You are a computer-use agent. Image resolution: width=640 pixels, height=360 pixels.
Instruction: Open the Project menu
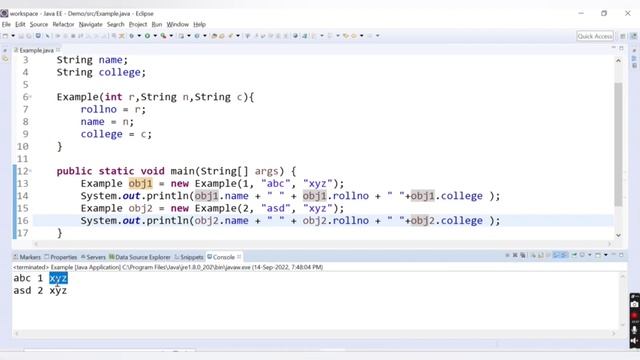coord(138,24)
